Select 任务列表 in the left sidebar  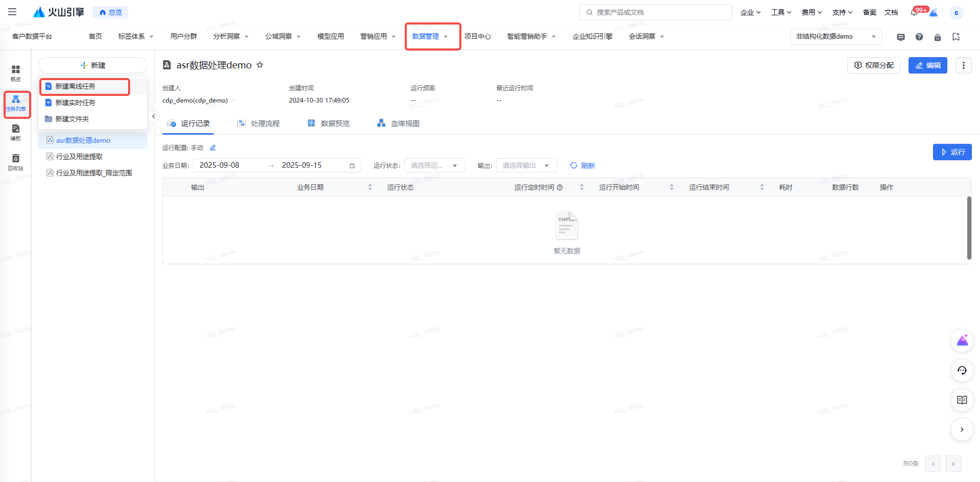pyautogui.click(x=16, y=103)
